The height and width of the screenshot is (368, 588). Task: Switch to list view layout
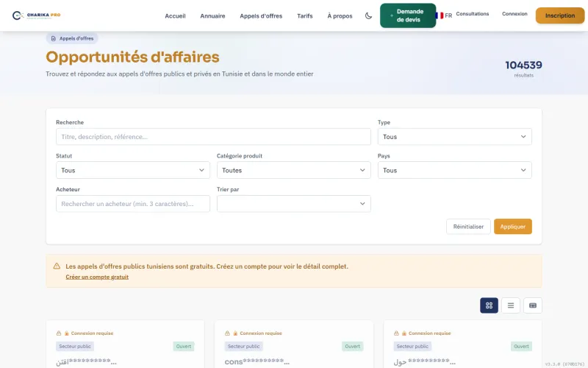tap(511, 305)
